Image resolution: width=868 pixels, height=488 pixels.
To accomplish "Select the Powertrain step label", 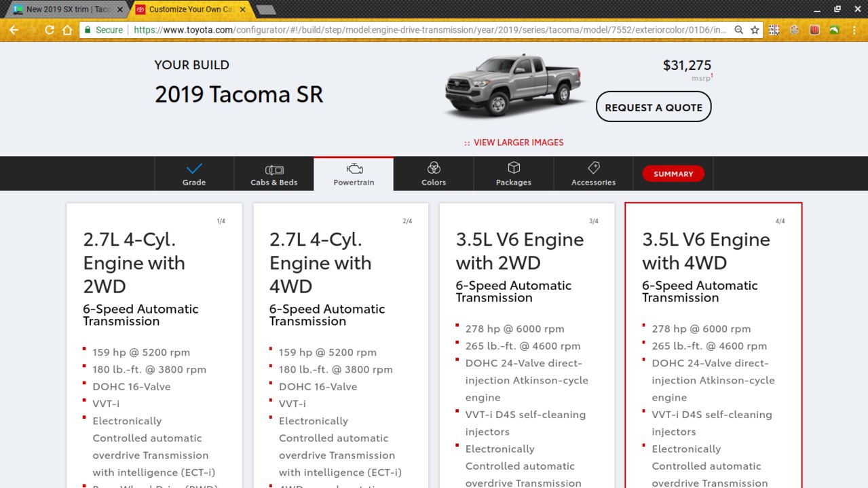I will pos(354,183).
